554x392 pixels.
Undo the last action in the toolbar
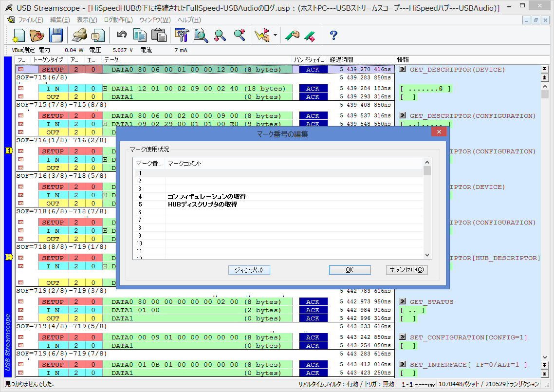coord(122,35)
